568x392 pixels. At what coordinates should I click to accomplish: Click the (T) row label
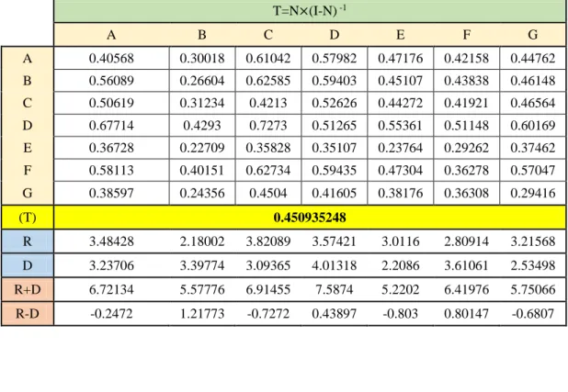point(28,218)
